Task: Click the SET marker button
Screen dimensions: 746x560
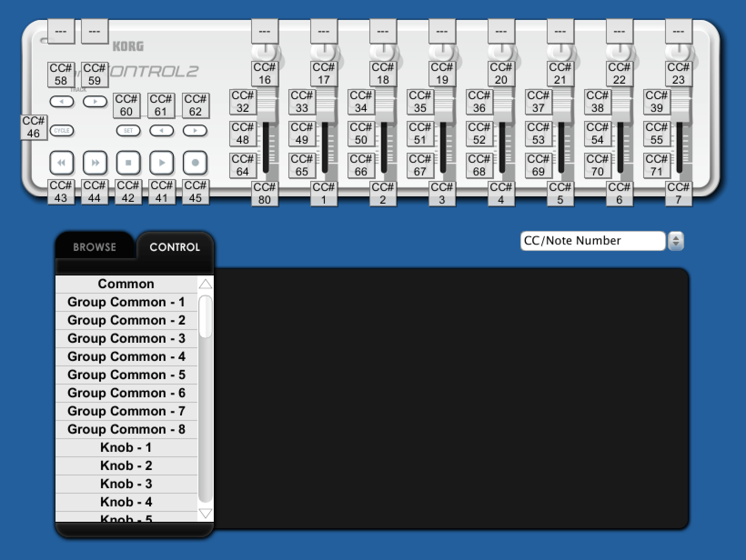Action: click(128, 131)
